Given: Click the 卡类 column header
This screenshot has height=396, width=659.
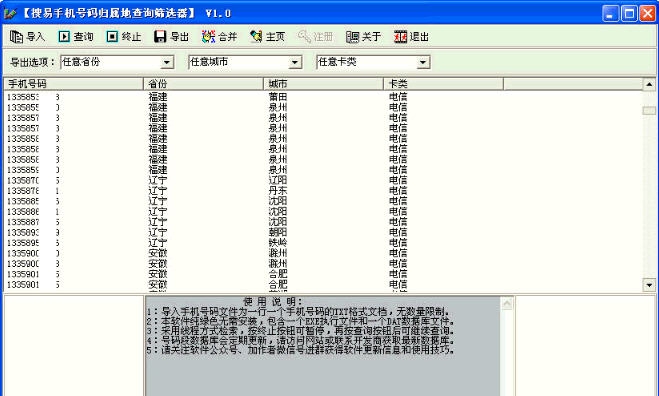Looking at the screenshot, I should (444, 84).
